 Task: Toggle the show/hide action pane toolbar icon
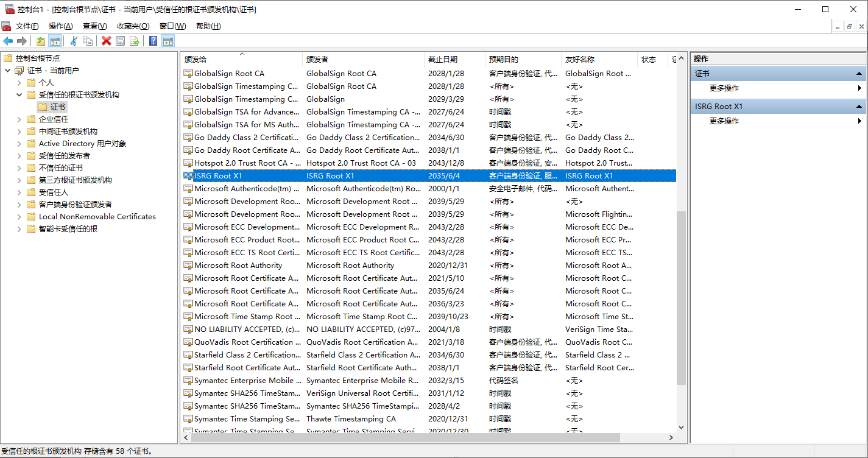tap(168, 41)
